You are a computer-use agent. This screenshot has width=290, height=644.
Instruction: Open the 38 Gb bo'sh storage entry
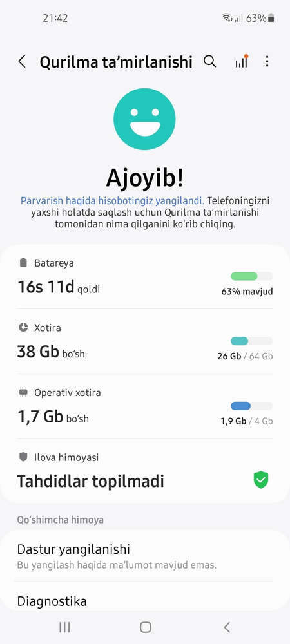tap(144, 342)
